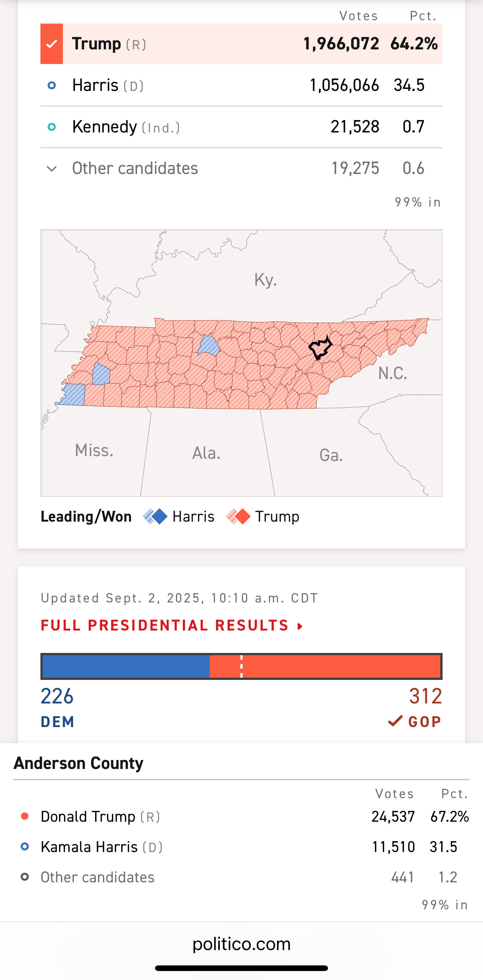This screenshot has width=483, height=980.
Task: Click the gray circle beside county Other candidates
Action: click(25, 877)
